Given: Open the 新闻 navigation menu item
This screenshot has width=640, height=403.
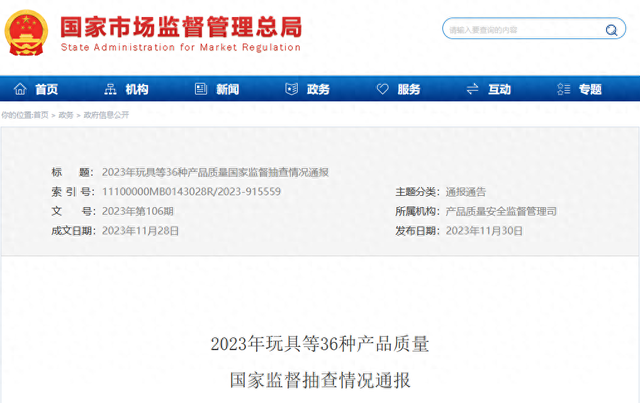Looking at the screenshot, I should pos(227,89).
